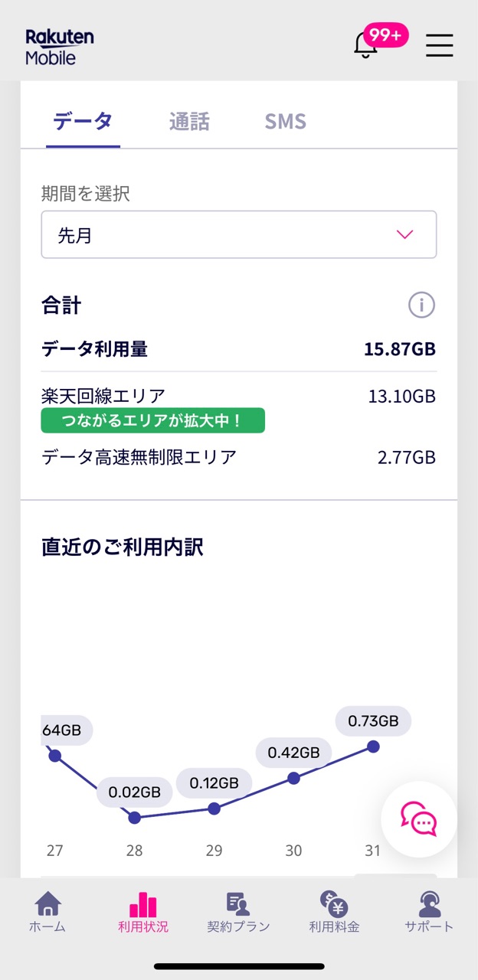This screenshot has width=478, height=980.
Task: Switch to the 通話 tab
Action: [189, 122]
